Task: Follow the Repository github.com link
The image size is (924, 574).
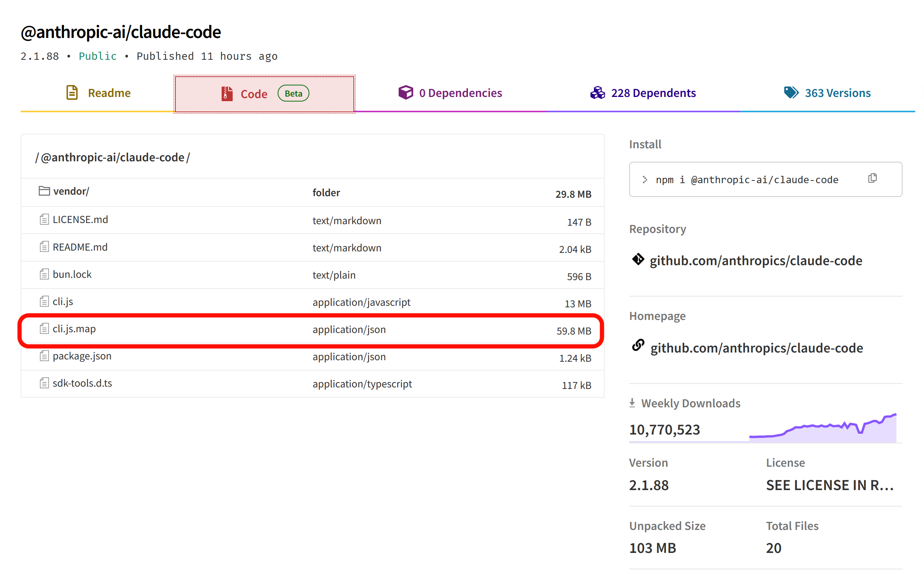Action: click(x=756, y=261)
